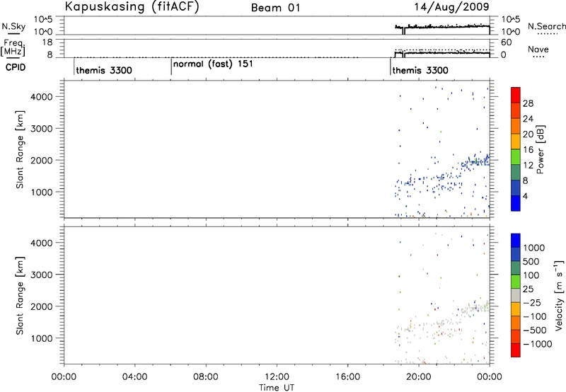Click the 'themis 3300' CPID marker near 18:00

420,70
